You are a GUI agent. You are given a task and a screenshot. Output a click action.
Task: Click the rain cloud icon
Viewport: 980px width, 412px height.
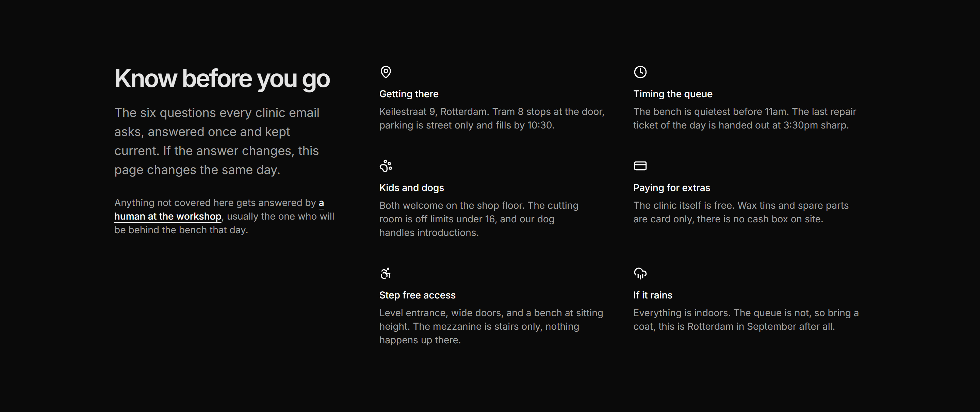[640, 273]
